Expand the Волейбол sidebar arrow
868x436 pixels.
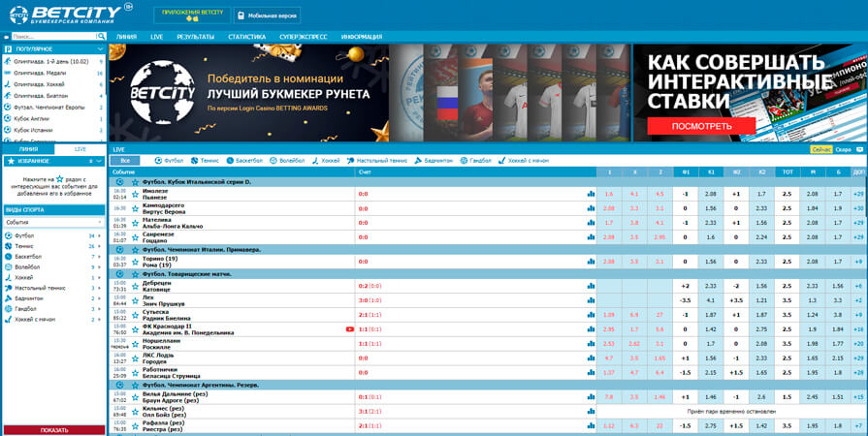100,267
